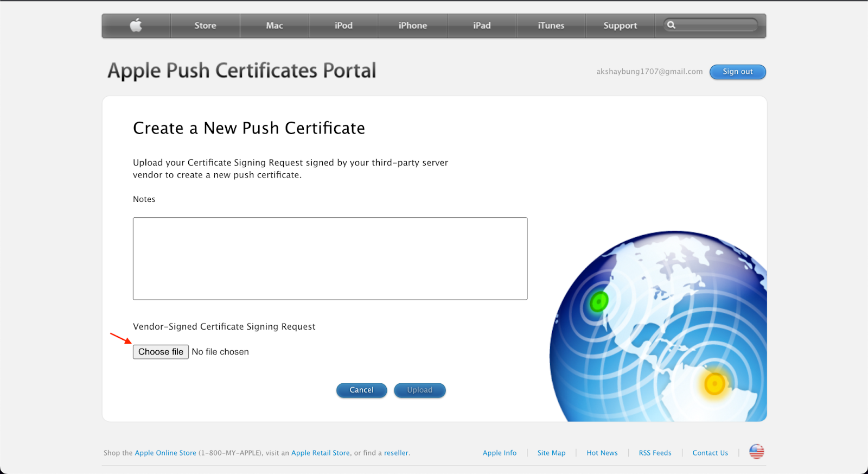Viewport: 868px width, 474px height.
Task: Focus the search field in the top bar
Action: (711, 25)
